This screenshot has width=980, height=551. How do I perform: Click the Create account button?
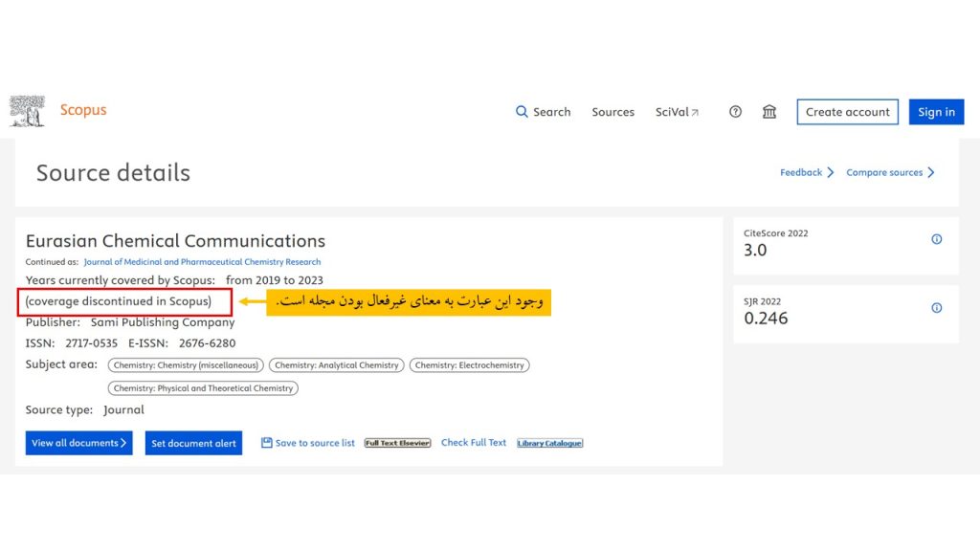click(848, 112)
